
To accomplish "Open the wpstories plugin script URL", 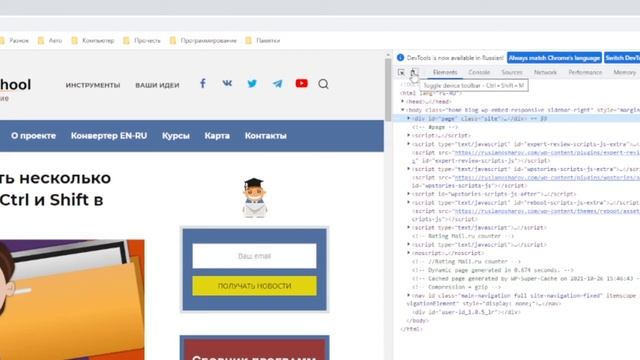I will point(547,178).
